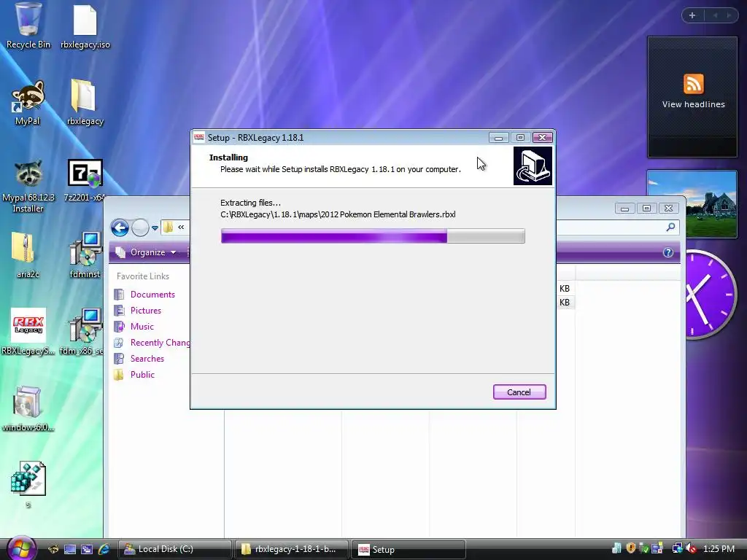Viewport: 747px width, 560px height.
Task: Click the RSS feed icon in the gadget
Action: (x=693, y=84)
